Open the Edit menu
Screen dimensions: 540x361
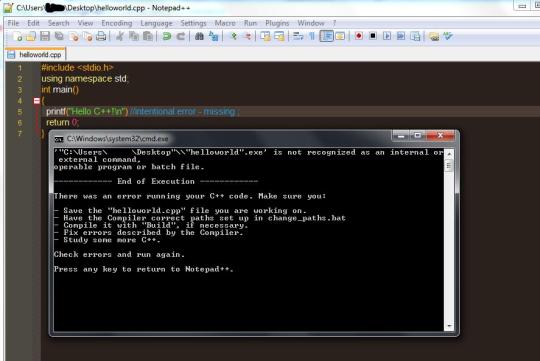pyautogui.click(x=33, y=23)
